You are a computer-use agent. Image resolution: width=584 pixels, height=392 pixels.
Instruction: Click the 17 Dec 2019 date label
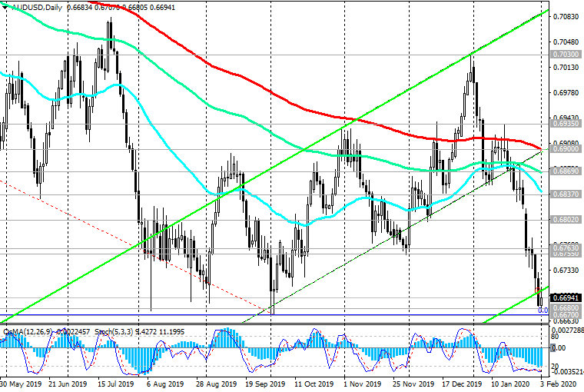pyautogui.click(x=461, y=384)
